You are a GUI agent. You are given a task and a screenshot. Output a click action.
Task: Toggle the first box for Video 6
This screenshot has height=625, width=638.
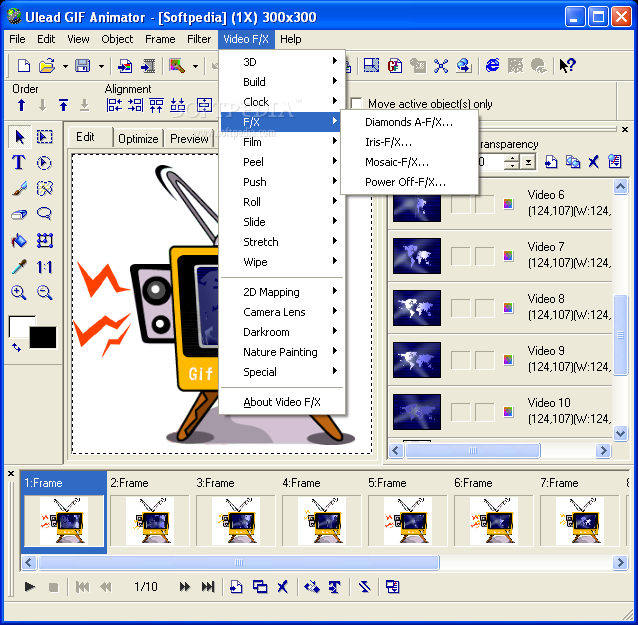(x=461, y=203)
